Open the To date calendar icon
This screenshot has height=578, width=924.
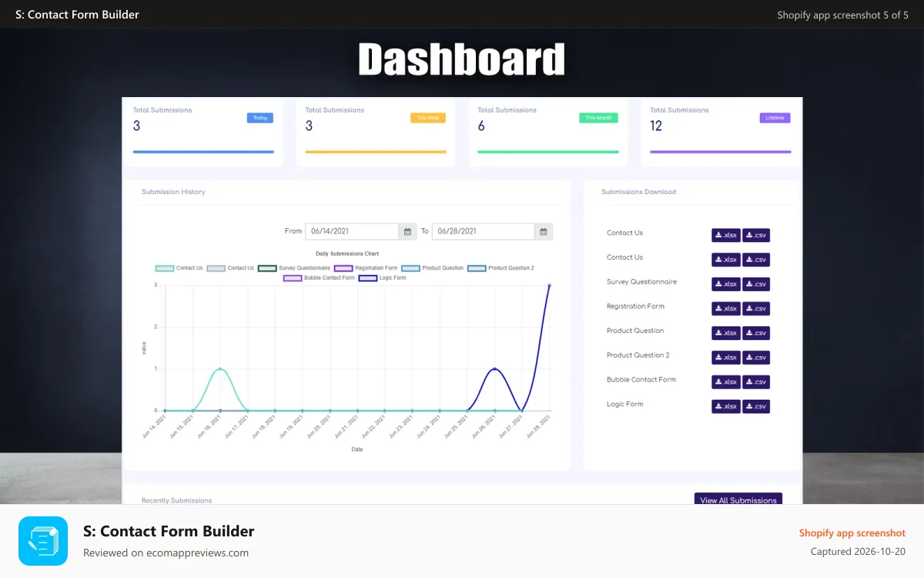(544, 231)
